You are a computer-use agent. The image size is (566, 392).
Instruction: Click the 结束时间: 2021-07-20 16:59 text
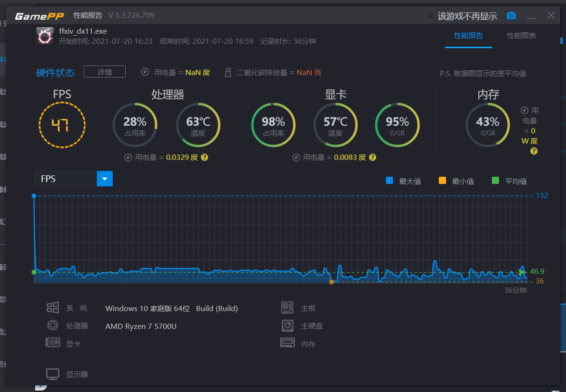coord(207,41)
